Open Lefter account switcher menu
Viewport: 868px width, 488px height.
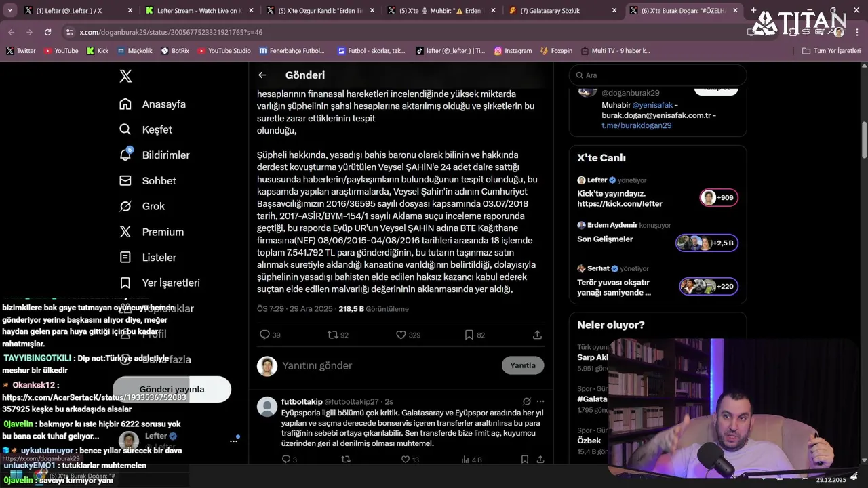click(233, 441)
